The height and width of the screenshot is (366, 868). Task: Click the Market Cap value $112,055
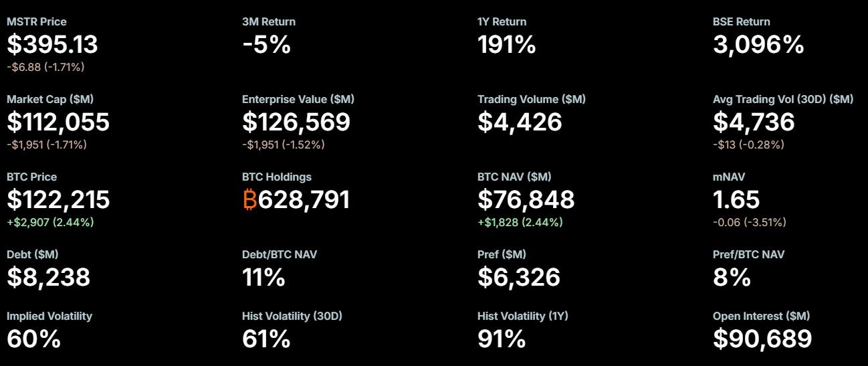pyautogui.click(x=58, y=122)
